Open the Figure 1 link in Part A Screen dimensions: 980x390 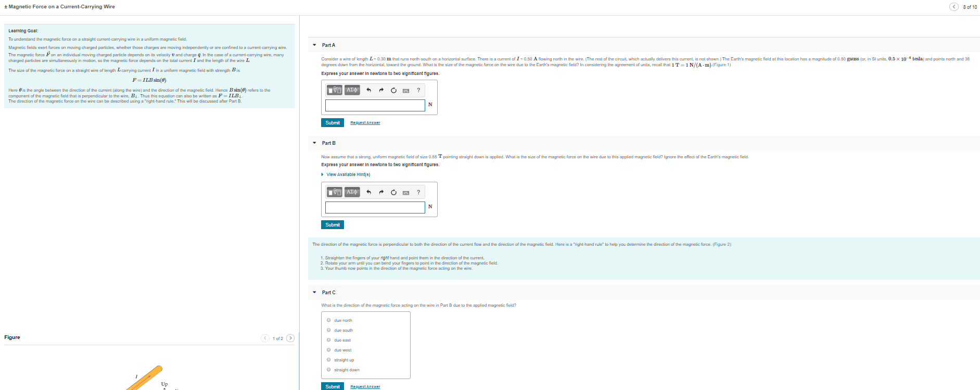pyautogui.click(x=722, y=65)
